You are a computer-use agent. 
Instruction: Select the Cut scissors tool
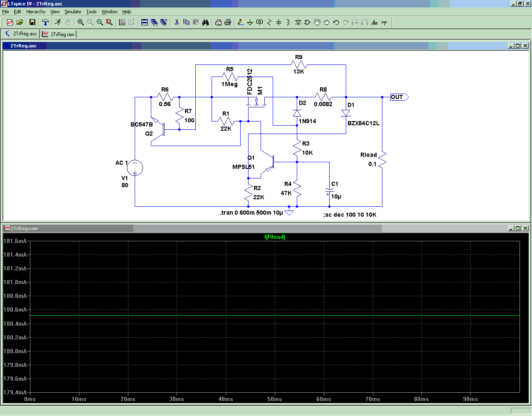[177, 22]
